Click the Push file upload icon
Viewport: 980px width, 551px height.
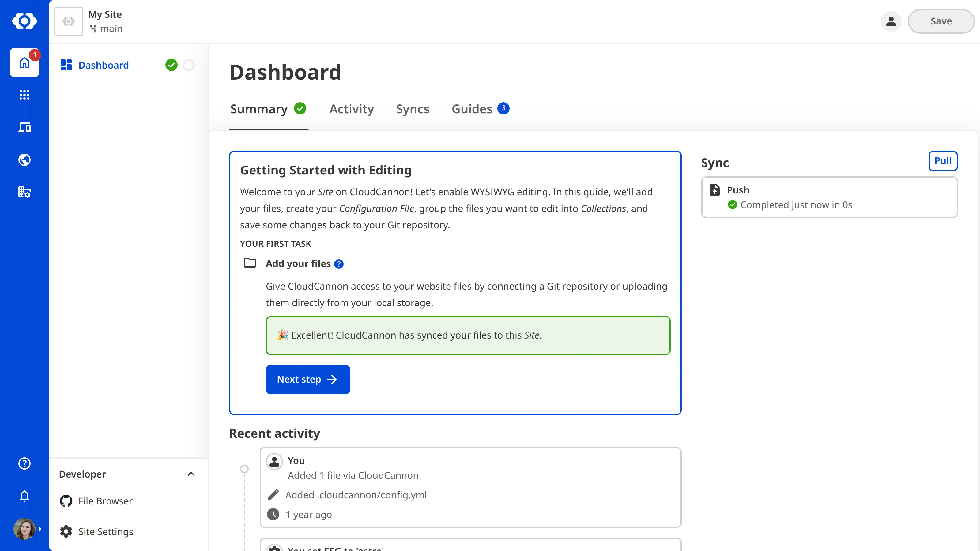[x=715, y=190]
